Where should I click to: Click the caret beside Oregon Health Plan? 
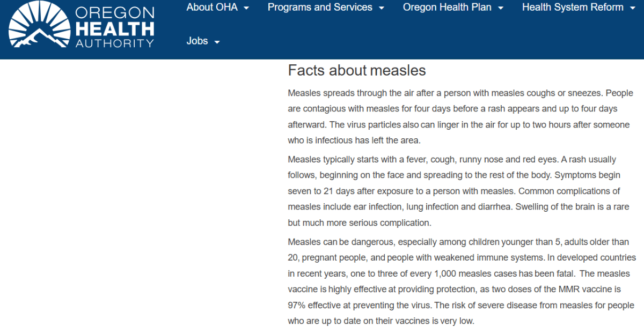pos(500,9)
